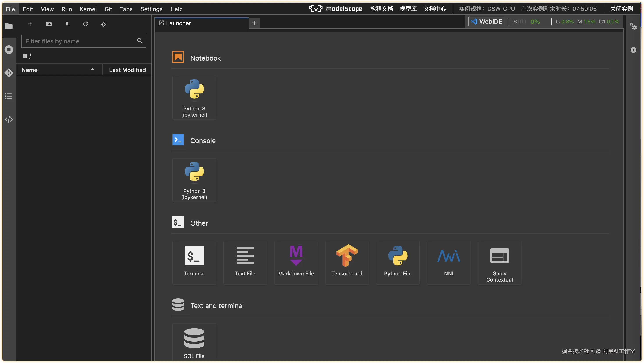Click the upload files icon
This screenshot has width=644, height=363.
pyautogui.click(x=67, y=24)
